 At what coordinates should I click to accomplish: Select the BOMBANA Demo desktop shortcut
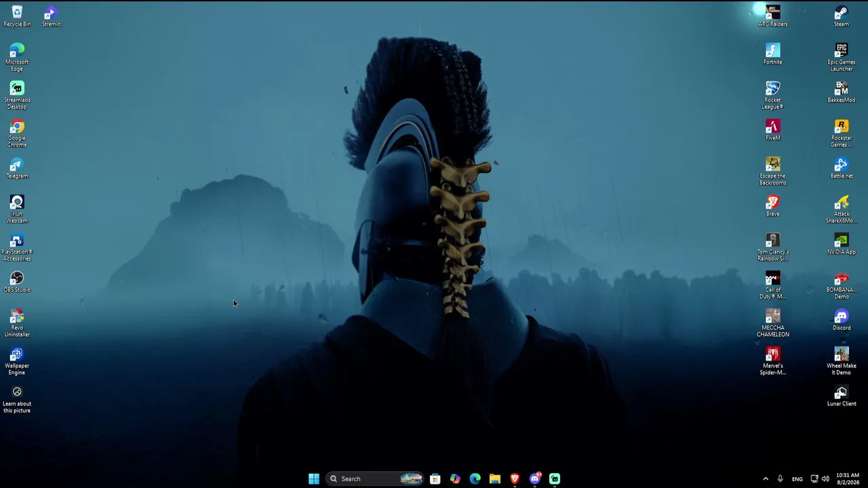click(x=842, y=285)
